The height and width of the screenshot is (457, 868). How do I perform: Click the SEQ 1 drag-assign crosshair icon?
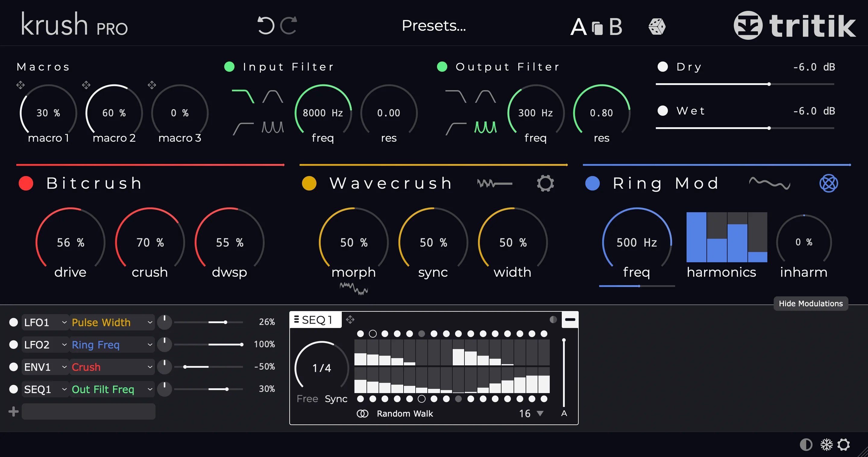click(x=350, y=319)
